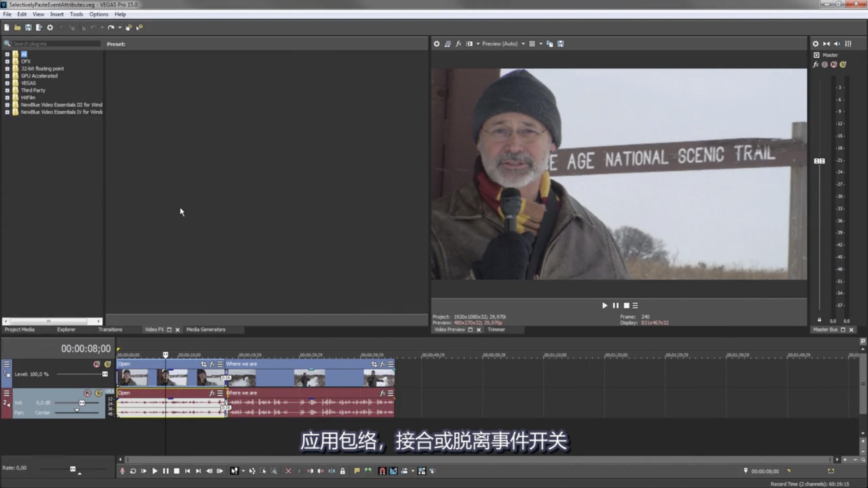Image resolution: width=868 pixels, height=488 pixels.
Task: Open Event Pan/Crop on Open clip
Action: [x=204, y=364]
